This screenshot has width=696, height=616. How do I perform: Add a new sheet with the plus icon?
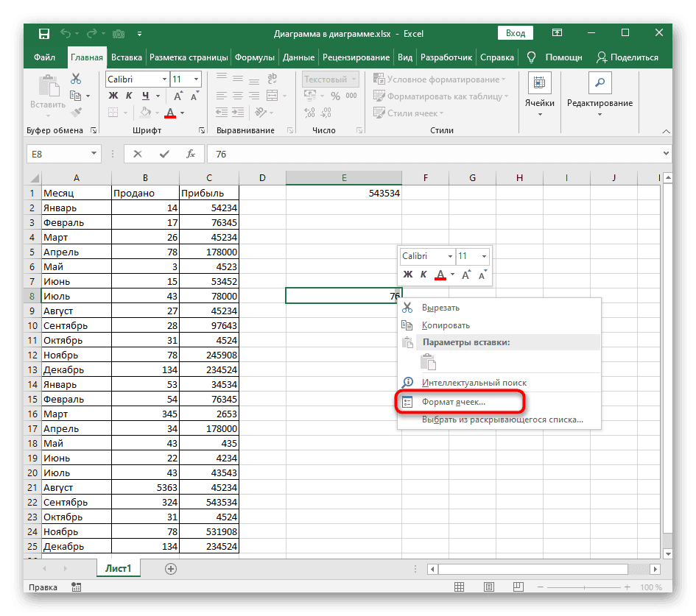coord(171,568)
